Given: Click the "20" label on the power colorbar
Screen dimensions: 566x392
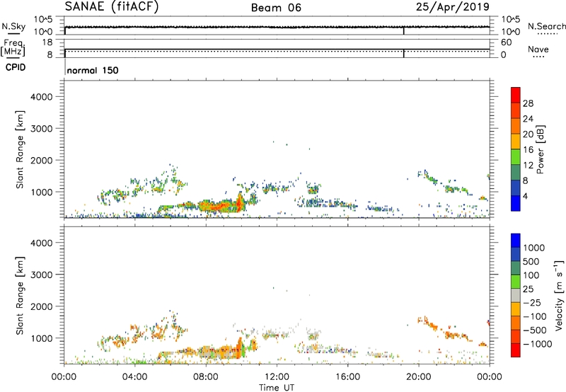Looking at the screenshot, I should click(x=528, y=134).
